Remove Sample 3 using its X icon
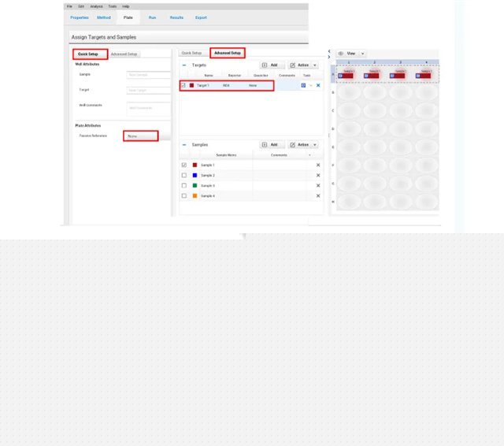The height and width of the screenshot is (446, 504). pyautogui.click(x=318, y=185)
